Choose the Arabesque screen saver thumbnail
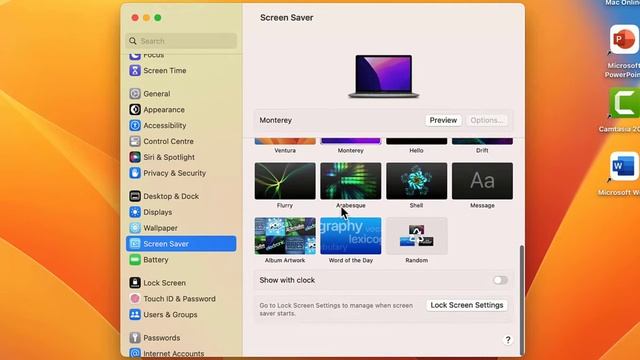 (x=351, y=181)
